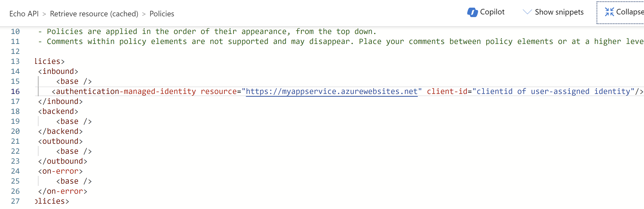
Task: Click the closing backend tag
Action: pyautogui.click(x=60, y=131)
